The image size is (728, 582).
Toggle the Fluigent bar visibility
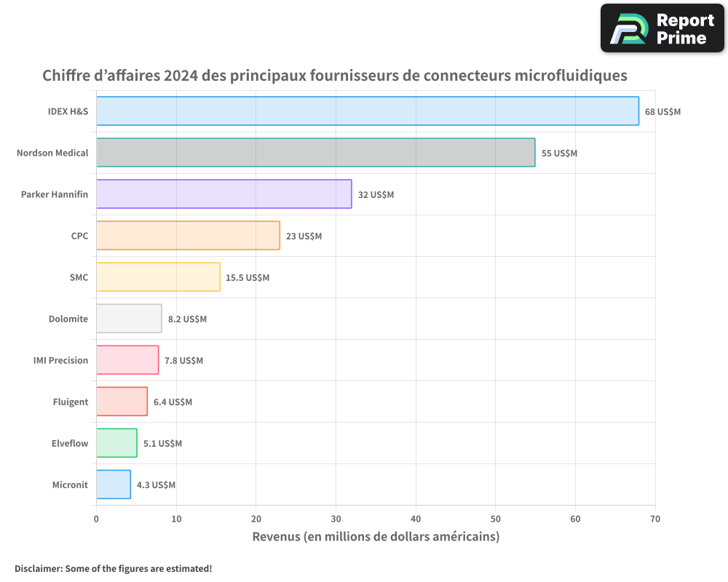(122, 402)
